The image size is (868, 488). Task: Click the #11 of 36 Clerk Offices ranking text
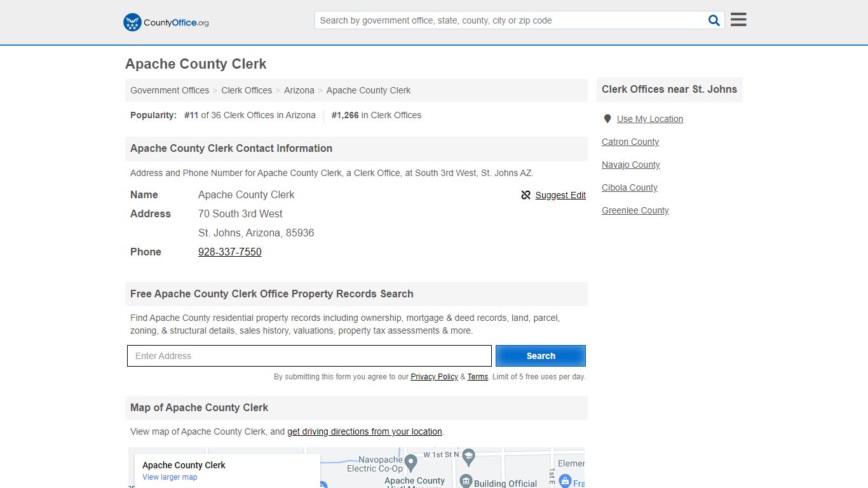[250, 115]
